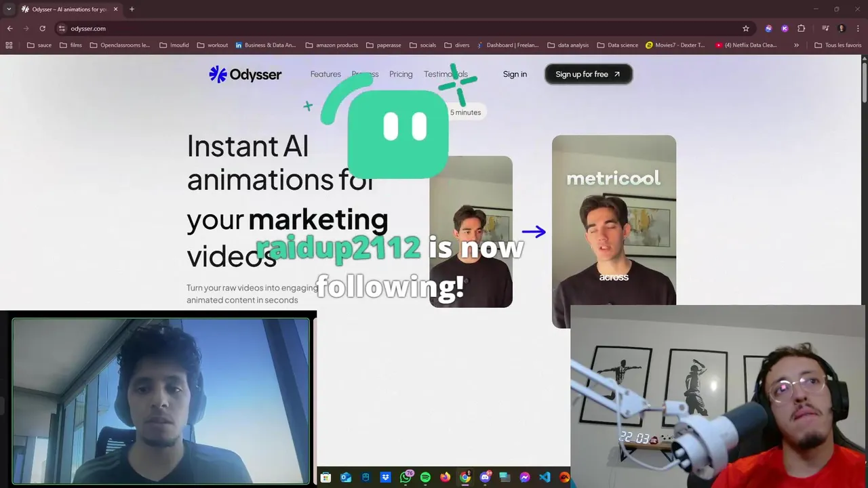Viewport: 868px width, 488px height.
Task: Open the workout bookmarks folder
Action: tap(212, 45)
